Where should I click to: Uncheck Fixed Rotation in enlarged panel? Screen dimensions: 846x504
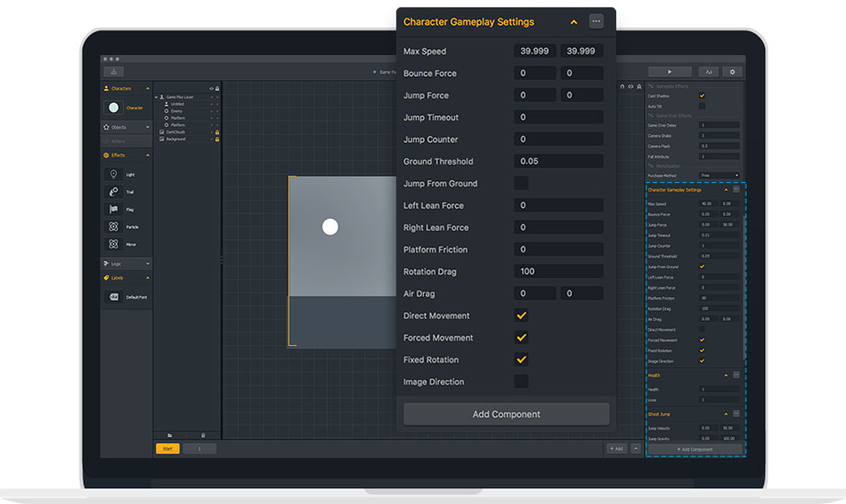tap(521, 360)
